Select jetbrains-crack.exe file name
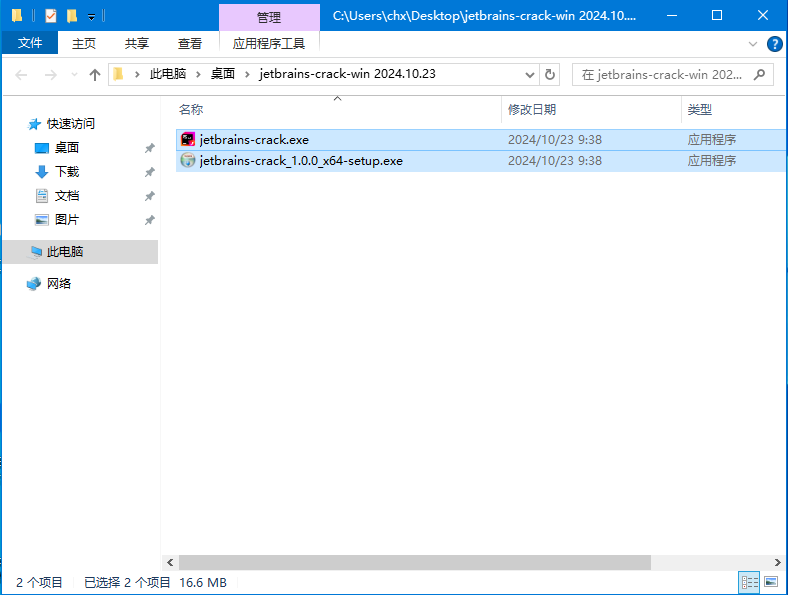Viewport: 788px width, 595px height. 254,140
